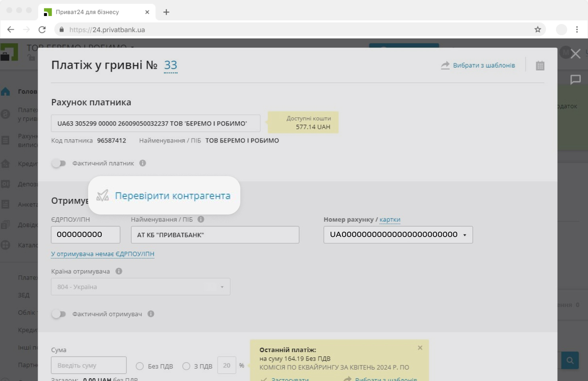Click the У отримувача немає ЄДРПОУ/ІПН link
The height and width of the screenshot is (381, 588).
(x=102, y=254)
